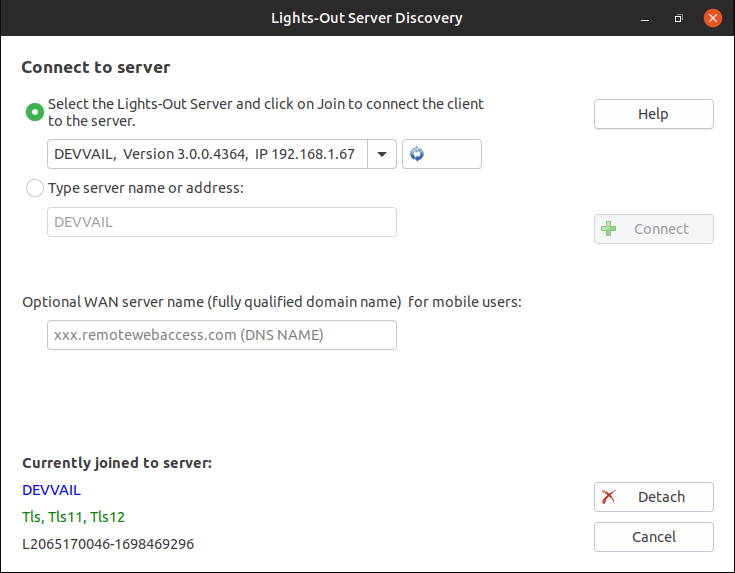Click the L2065170046-1698469296 license text
This screenshot has height=573, width=735.
(x=108, y=544)
